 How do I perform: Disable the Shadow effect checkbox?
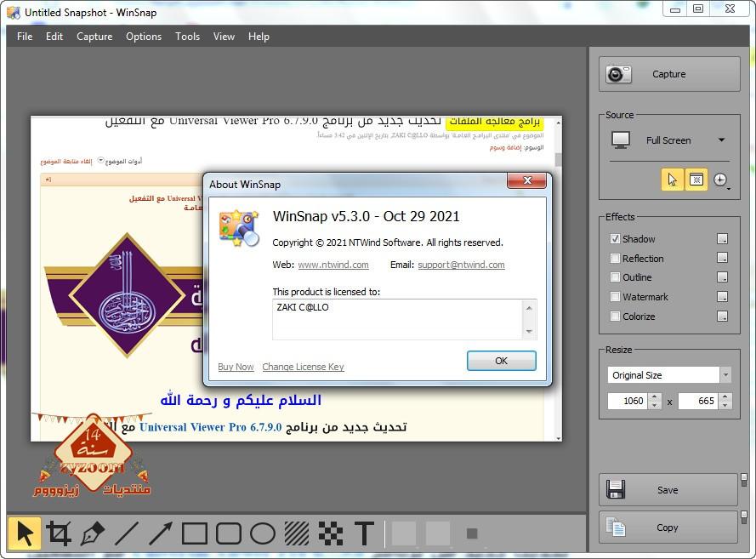click(x=615, y=239)
